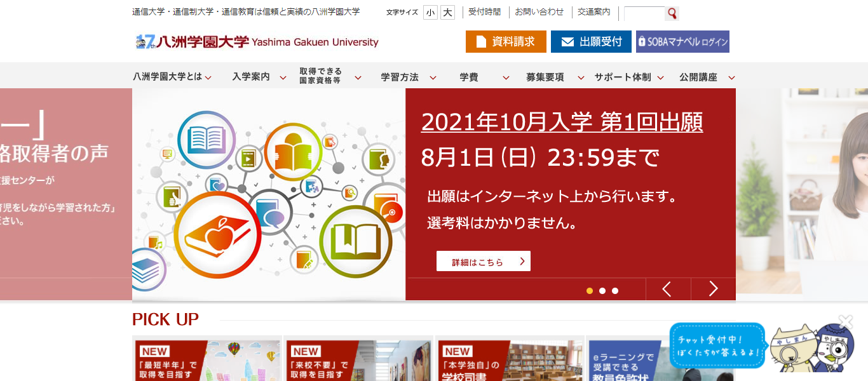The image size is (868, 381).
Task: Click the magnifier search icon
Action: tap(672, 13)
